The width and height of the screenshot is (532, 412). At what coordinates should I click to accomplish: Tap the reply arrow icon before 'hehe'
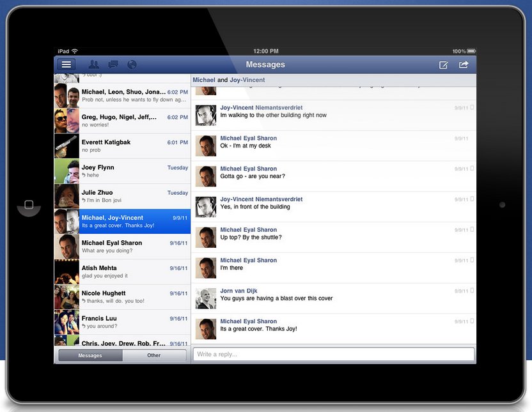(x=84, y=175)
